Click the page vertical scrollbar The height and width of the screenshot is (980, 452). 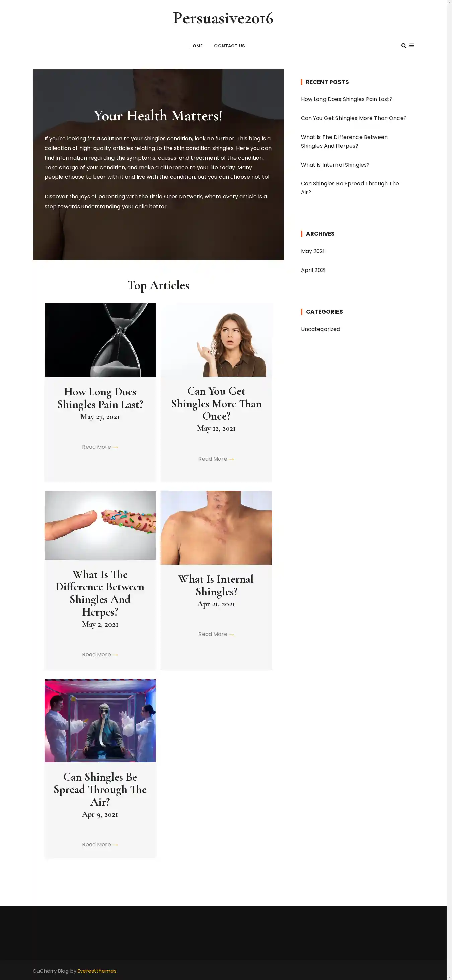tap(449, 490)
